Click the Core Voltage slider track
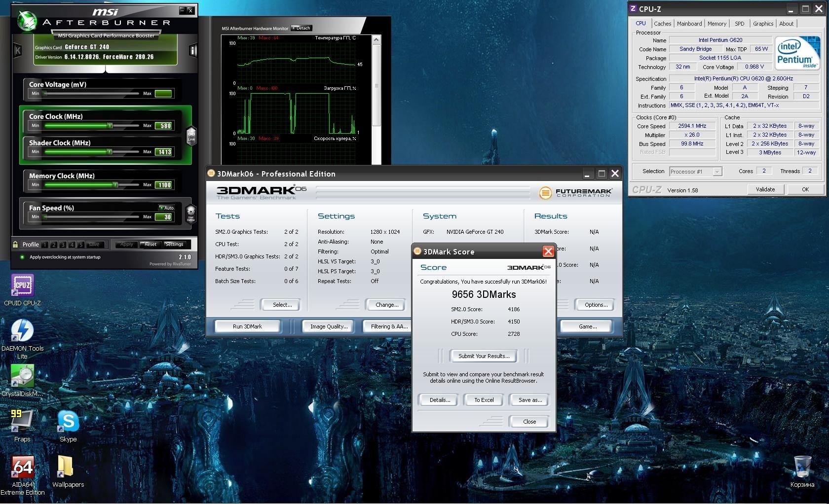The image size is (829, 504). [91, 93]
